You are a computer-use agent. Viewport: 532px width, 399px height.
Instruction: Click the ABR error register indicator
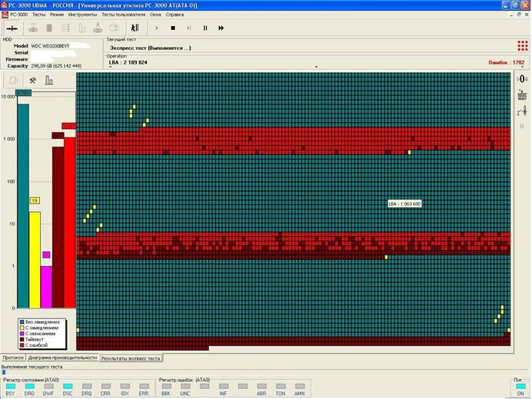coord(261,387)
